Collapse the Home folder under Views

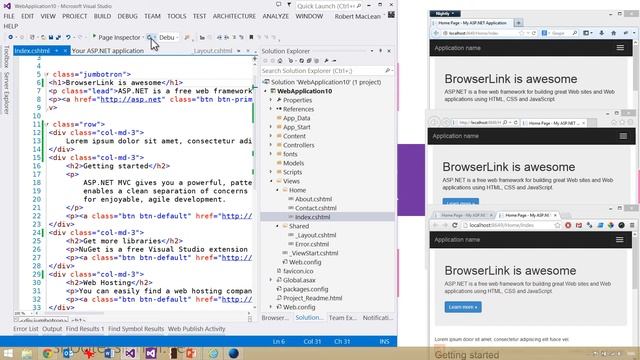277,190
